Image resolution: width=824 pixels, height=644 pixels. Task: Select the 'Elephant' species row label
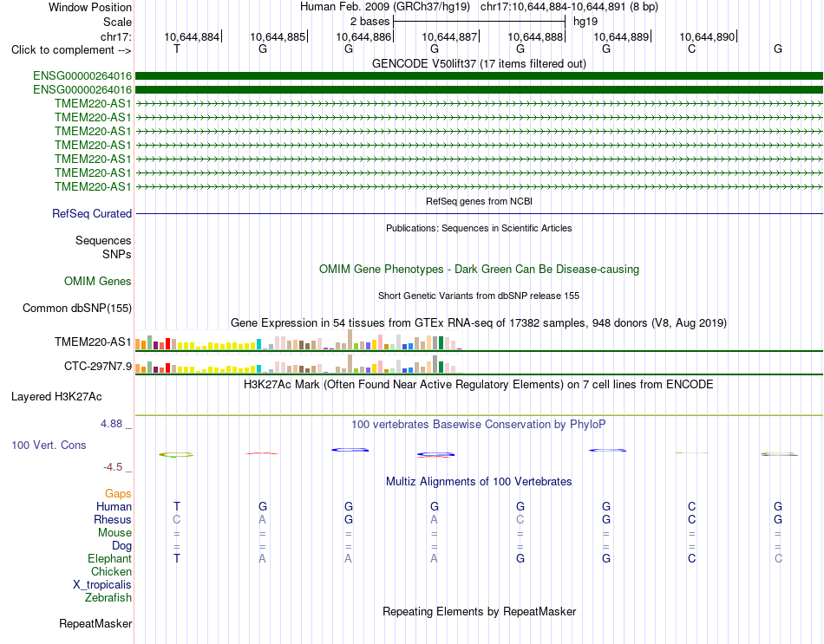pyautogui.click(x=109, y=558)
